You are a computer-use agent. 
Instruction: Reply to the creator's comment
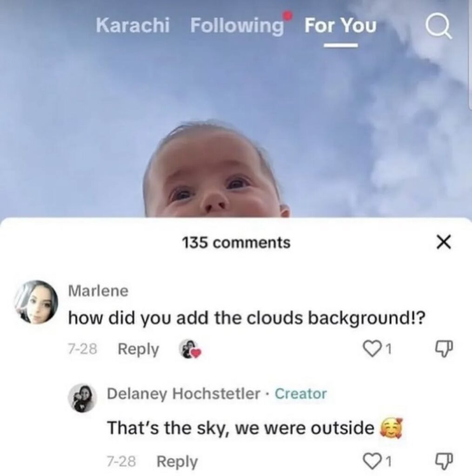pos(177,462)
